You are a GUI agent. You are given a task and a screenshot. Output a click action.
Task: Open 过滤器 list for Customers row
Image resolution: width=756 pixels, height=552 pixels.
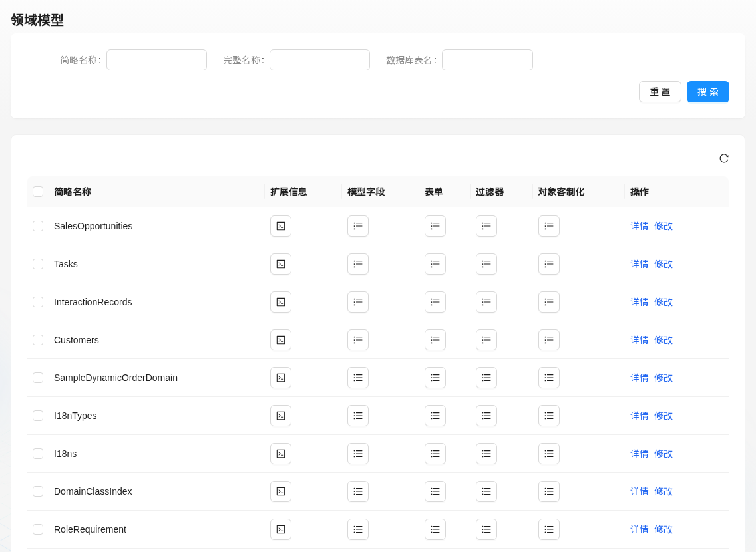486,340
